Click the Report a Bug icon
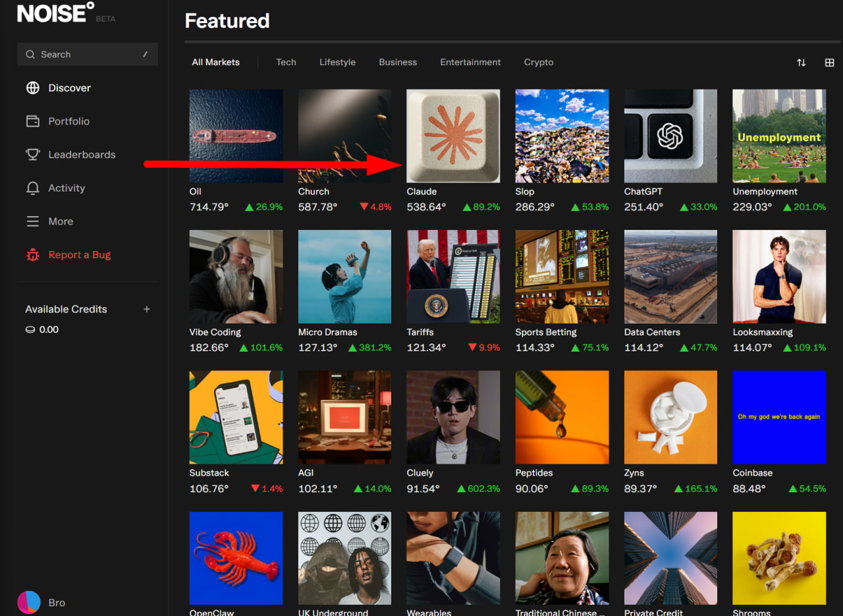The width and height of the screenshot is (843, 616). [32, 255]
